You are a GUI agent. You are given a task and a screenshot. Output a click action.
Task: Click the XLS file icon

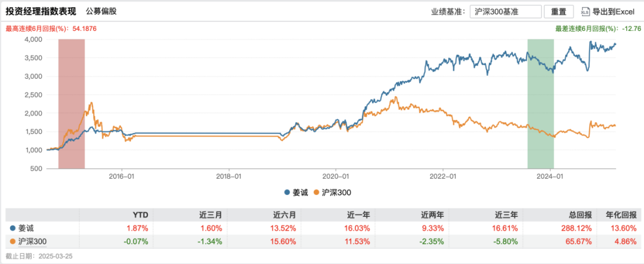[x=586, y=12]
